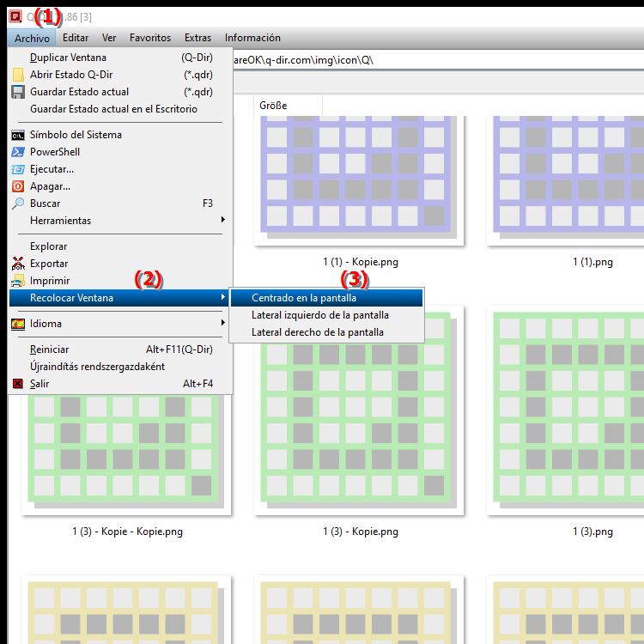
Task: Click the folder icon beside Abrir Estado Q-Dir
Action: point(18,75)
